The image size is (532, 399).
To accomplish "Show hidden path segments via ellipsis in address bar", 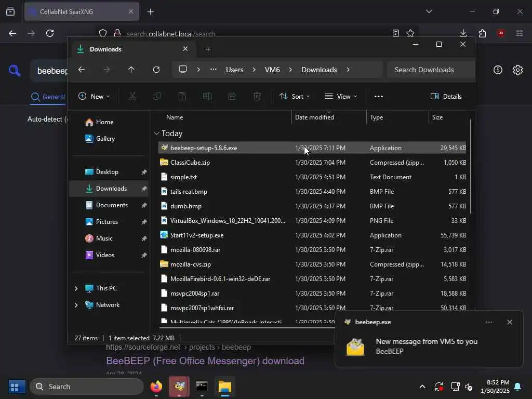I will coord(213,70).
